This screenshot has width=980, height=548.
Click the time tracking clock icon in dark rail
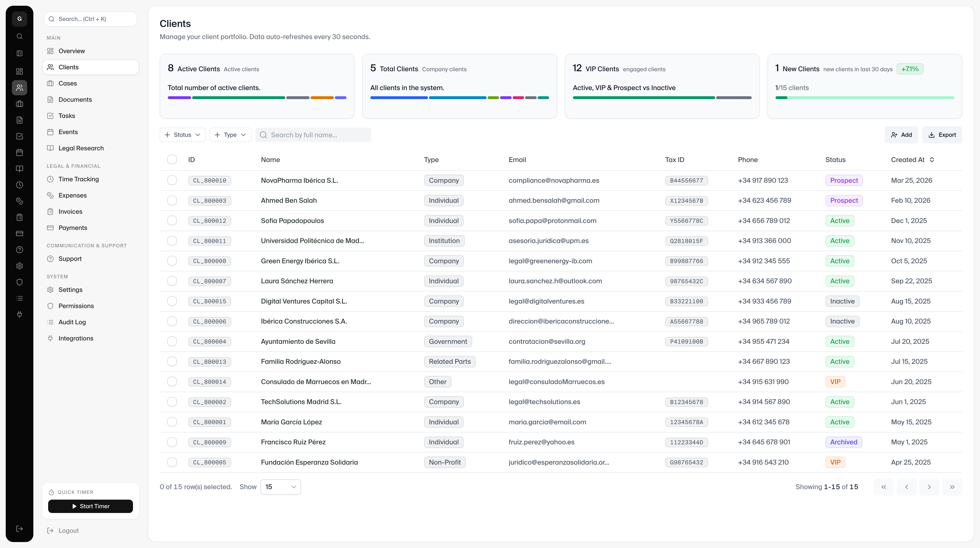[19, 185]
